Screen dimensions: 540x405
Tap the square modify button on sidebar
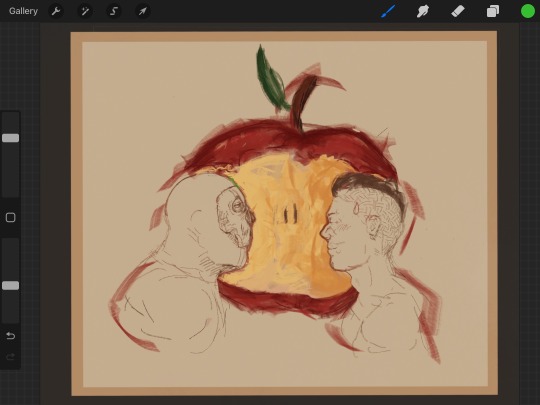11,218
